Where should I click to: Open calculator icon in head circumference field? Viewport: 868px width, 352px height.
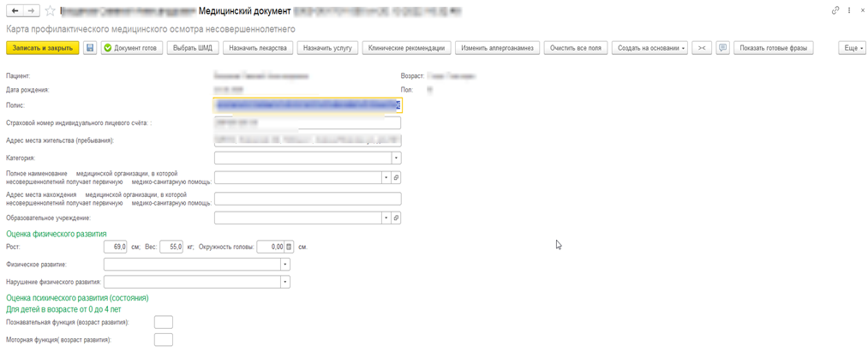[x=290, y=247]
